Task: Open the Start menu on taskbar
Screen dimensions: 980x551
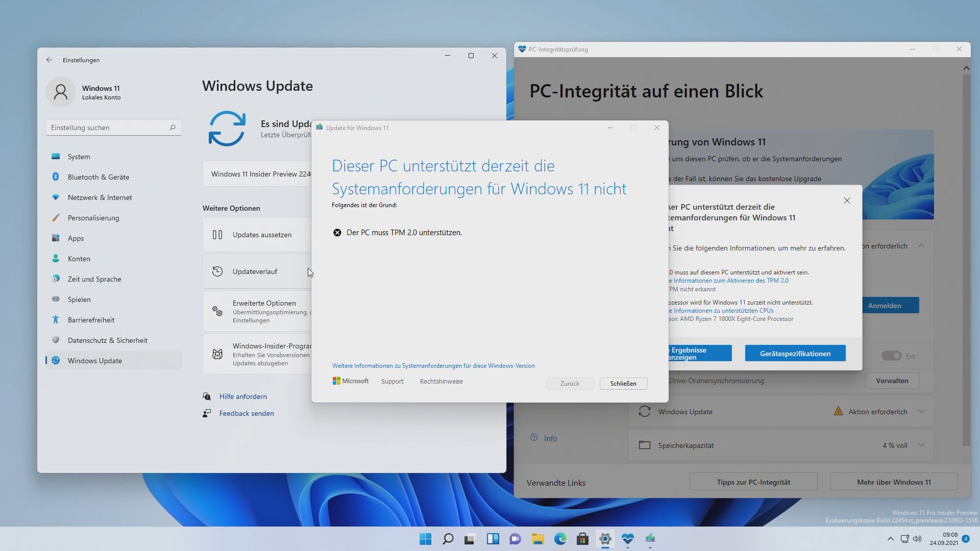Action: pos(425,539)
